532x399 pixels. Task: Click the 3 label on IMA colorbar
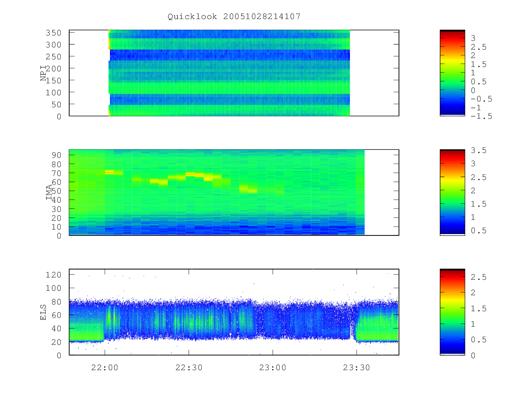[x=473, y=164]
